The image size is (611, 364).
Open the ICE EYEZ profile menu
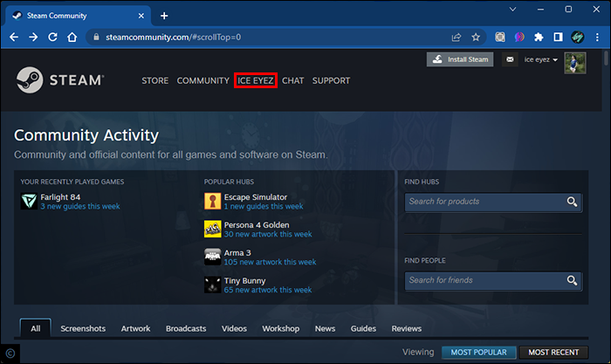click(256, 80)
